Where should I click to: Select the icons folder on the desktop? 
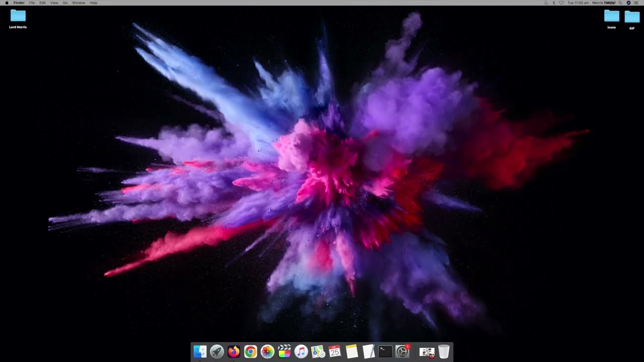click(x=612, y=19)
